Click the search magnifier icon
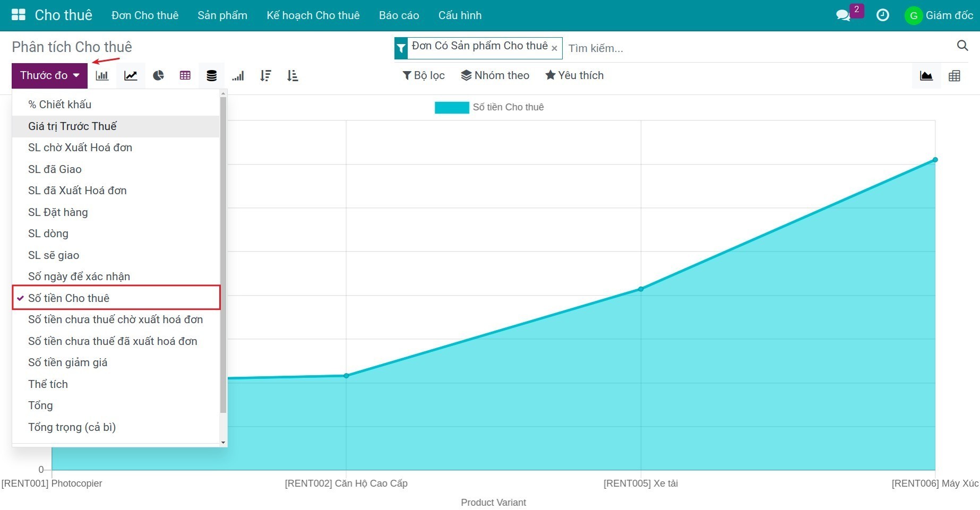Screen dimensions: 980x510 point(962,46)
